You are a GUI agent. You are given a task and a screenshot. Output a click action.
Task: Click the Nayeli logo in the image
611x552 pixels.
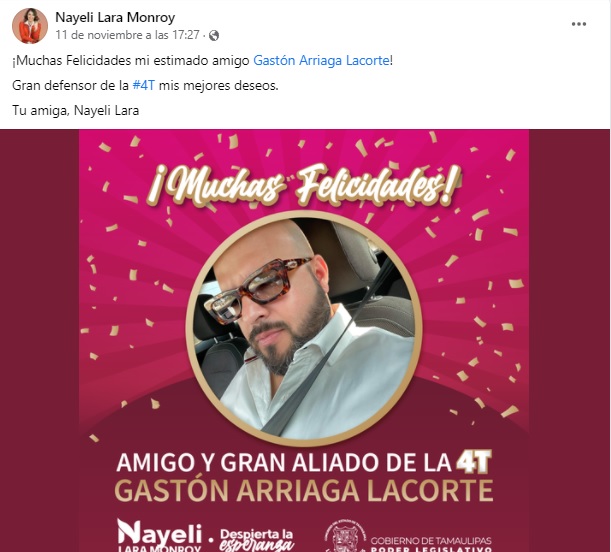pos(160,536)
